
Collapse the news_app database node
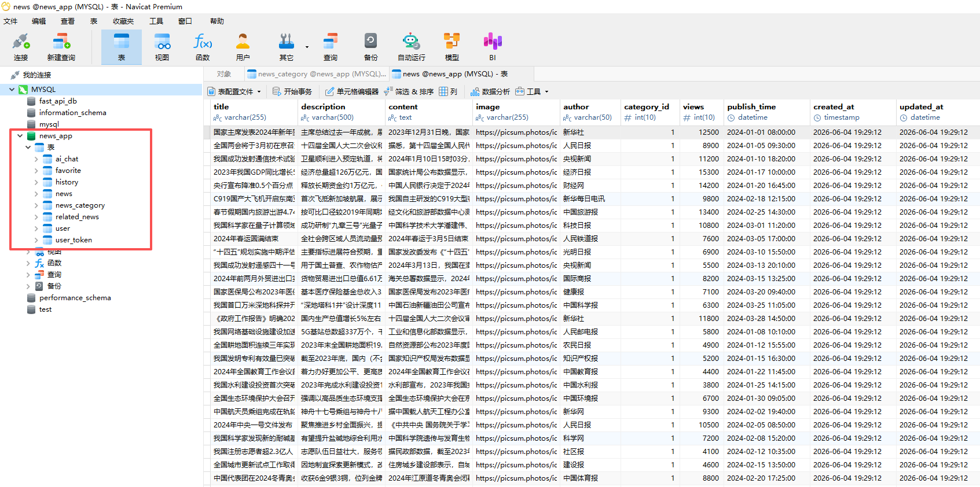[20, 136]
